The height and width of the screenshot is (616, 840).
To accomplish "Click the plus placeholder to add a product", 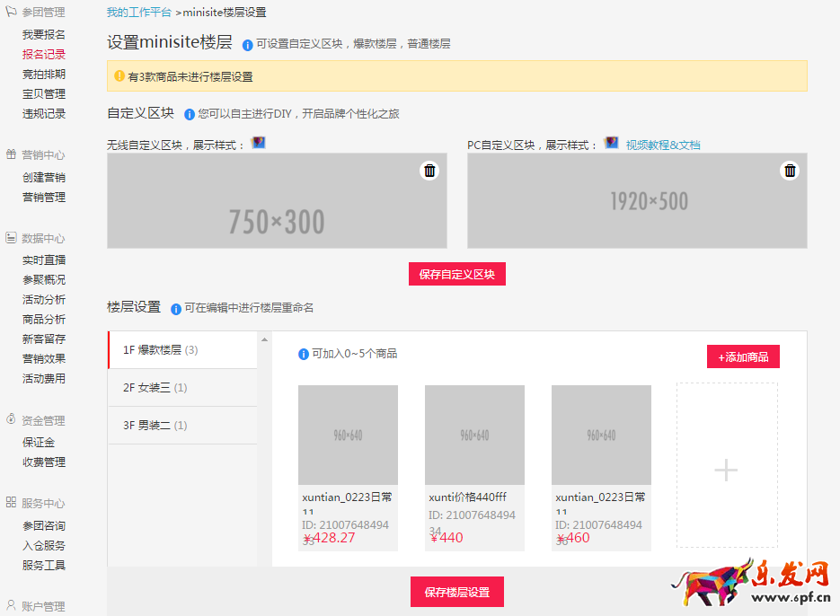I will pos(725,470).
